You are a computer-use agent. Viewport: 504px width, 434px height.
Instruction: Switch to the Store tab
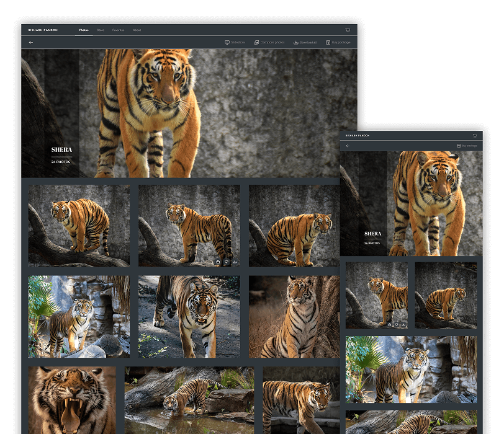(x=101, y=30)
